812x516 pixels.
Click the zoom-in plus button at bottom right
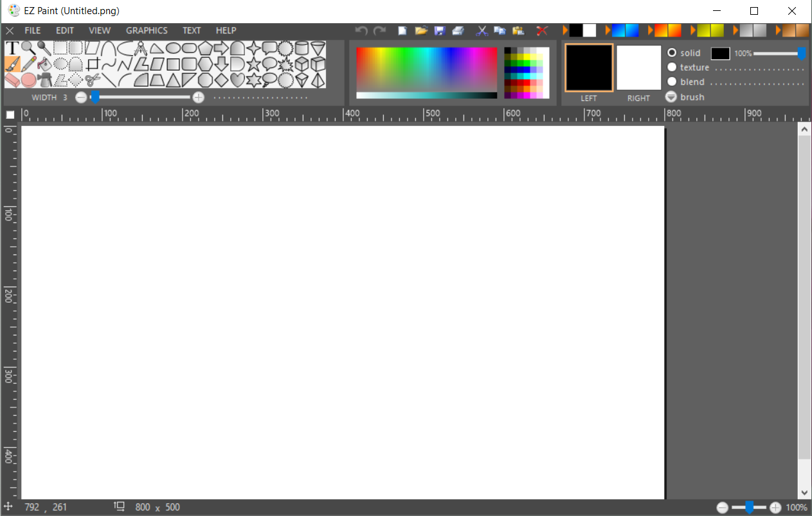point(775,507)
